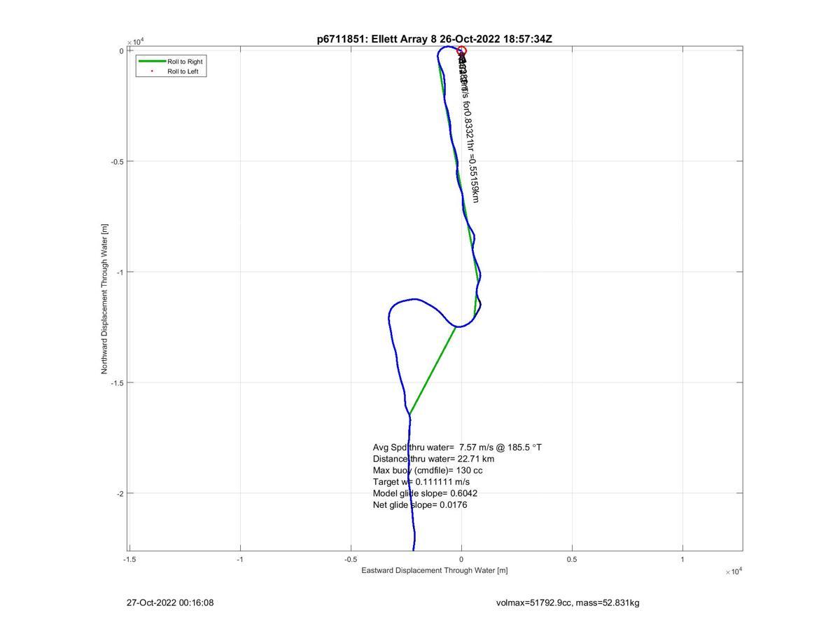Click the x-axis tick label 1

(682, 559)
